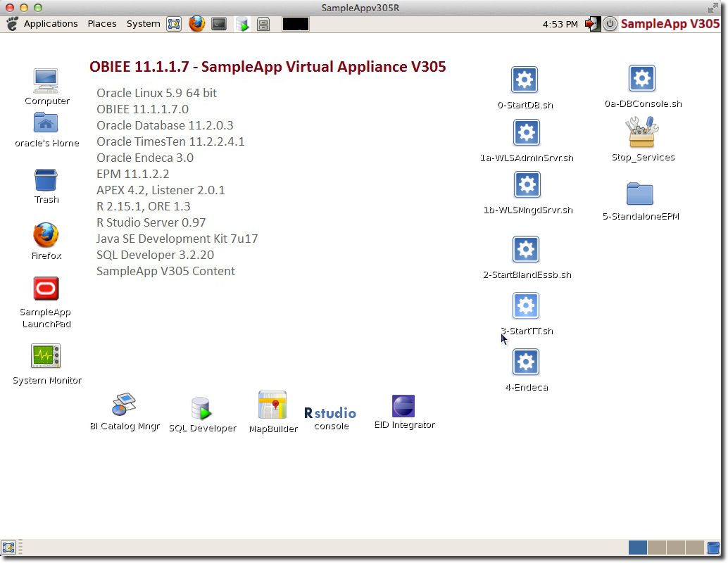Screen dimensions: 728x563
Task: Open the Rstudio console shortcut
Action: coord(330,414)
